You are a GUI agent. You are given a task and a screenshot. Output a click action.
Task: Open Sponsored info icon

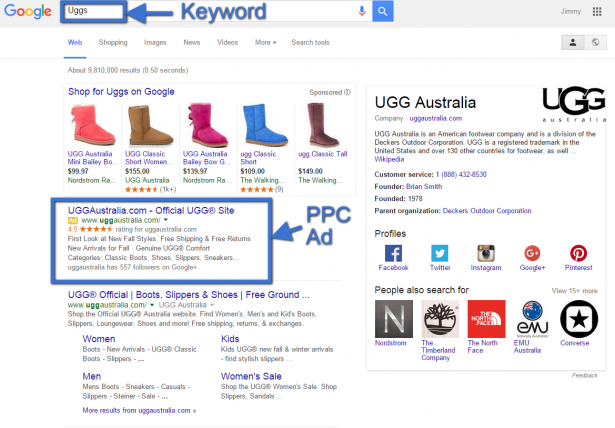(347, 92)
